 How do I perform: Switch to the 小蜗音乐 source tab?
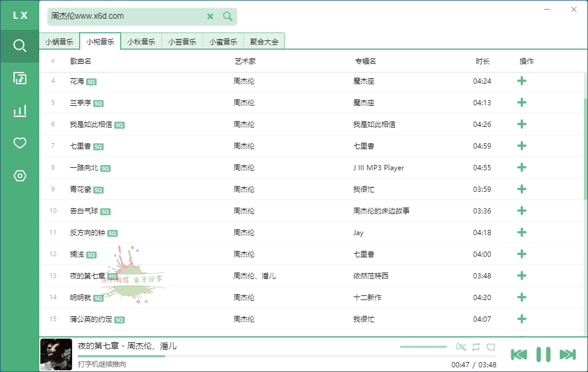[x=59, y=42]
